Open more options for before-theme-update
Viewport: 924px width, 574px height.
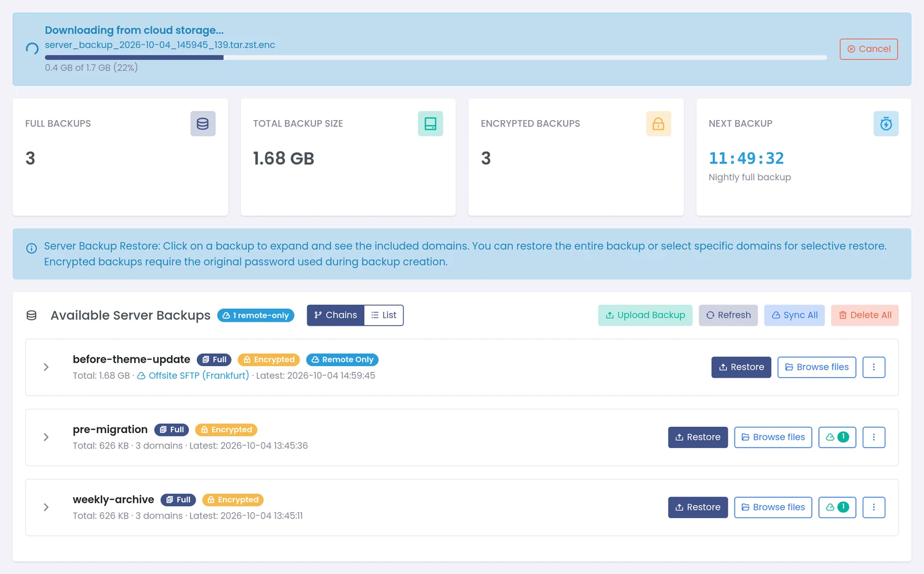click(874, 367)
